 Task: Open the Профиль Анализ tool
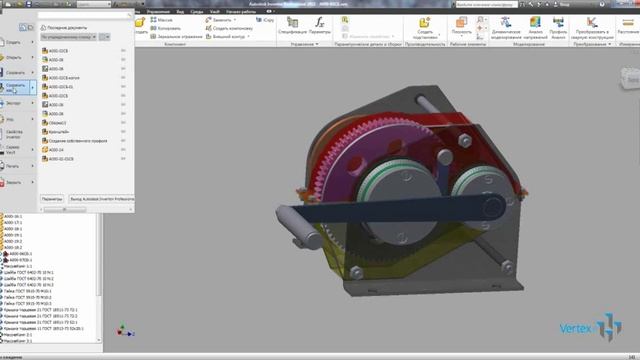point(558,28)
